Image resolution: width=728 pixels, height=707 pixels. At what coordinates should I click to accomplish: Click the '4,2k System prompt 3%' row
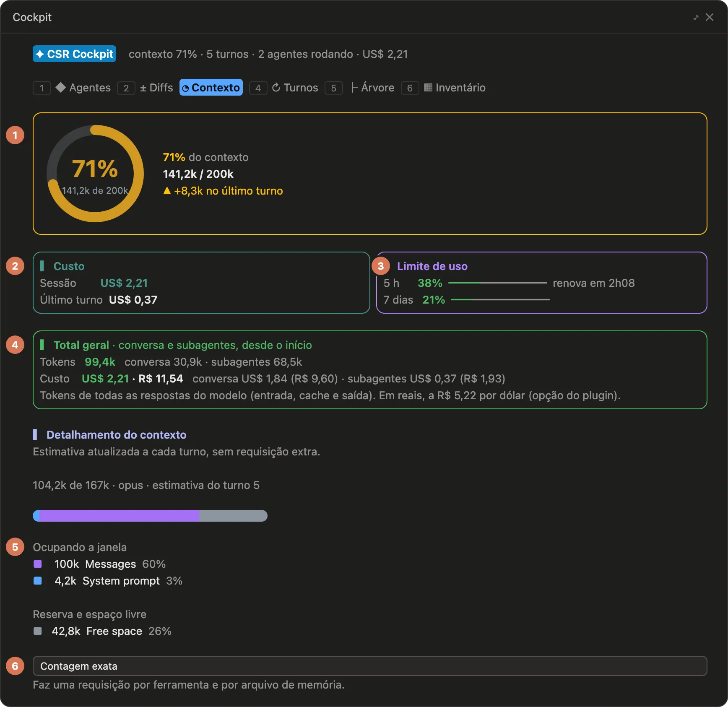tap(108, 581)
